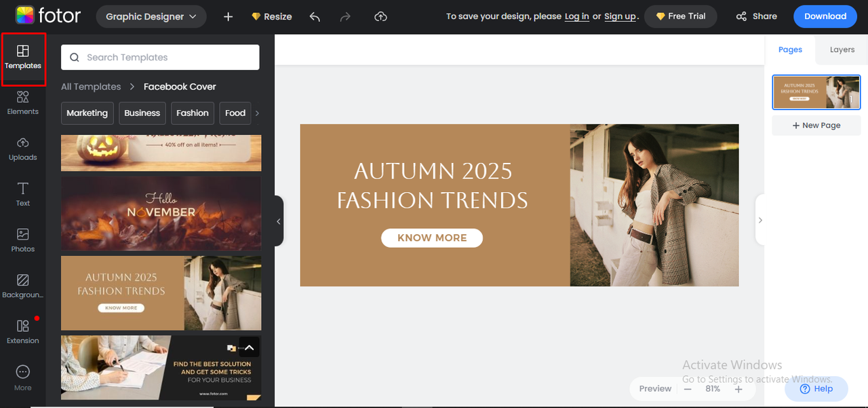The image size is (868, 408).
Task: Click the cloud upload save icon
Action: click(x=380, y=16)
